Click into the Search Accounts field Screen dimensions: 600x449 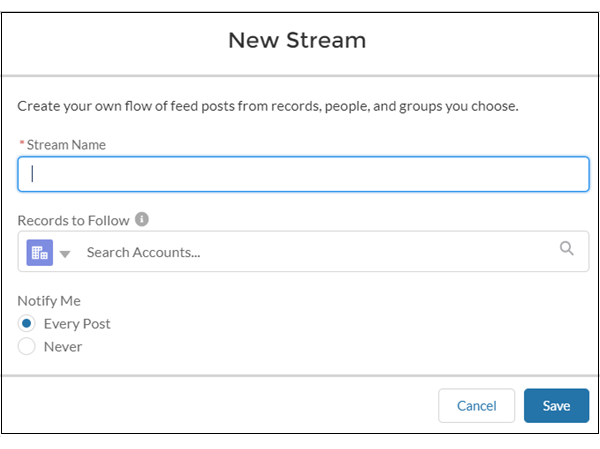318,252
